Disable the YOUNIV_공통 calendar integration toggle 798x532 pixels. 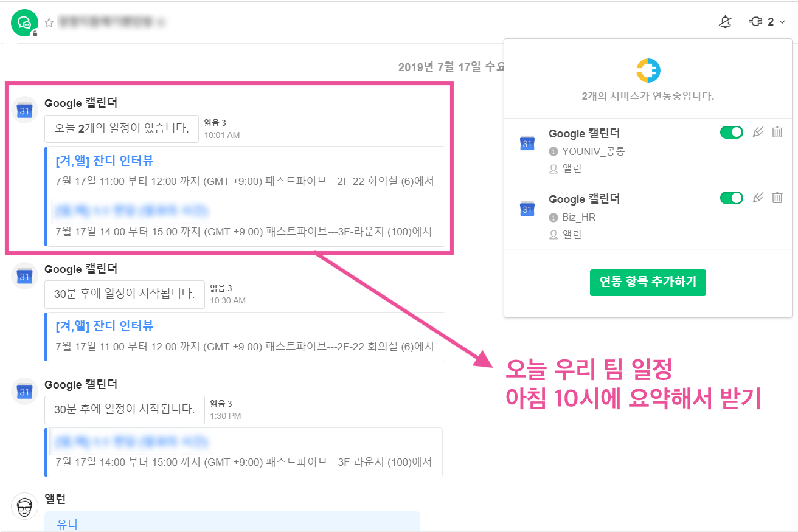[731, 133]
